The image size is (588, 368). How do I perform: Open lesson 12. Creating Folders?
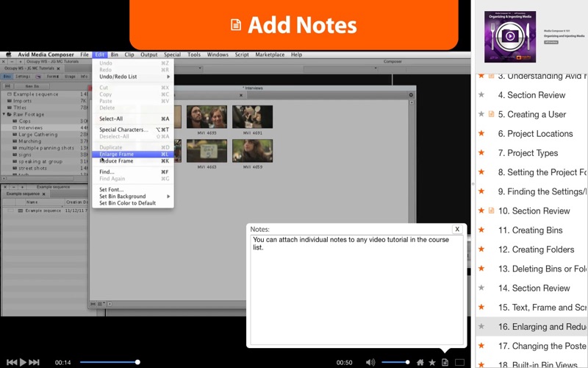[537, 250]
